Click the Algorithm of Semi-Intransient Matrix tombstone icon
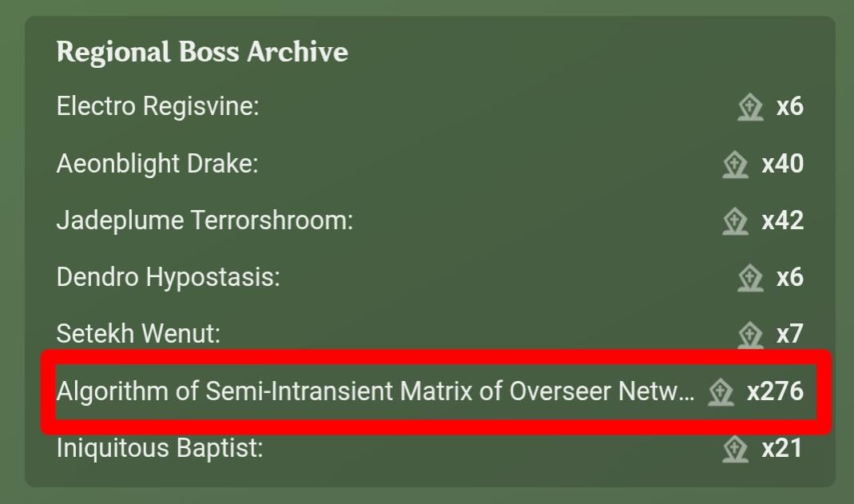 (x=721, y=392)
